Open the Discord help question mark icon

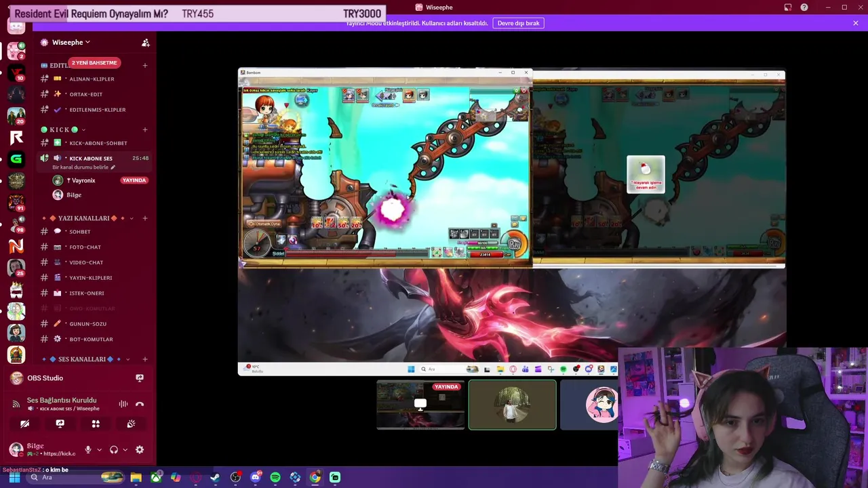coord(804,7)
